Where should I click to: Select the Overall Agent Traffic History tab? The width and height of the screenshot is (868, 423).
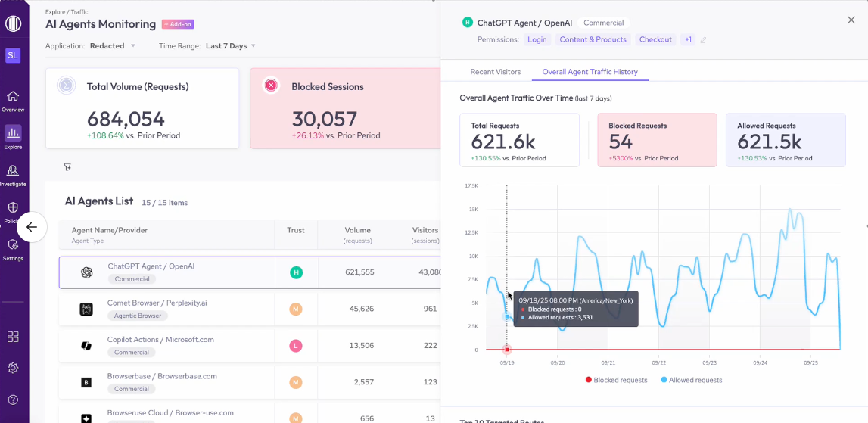(x=590, y=72)
